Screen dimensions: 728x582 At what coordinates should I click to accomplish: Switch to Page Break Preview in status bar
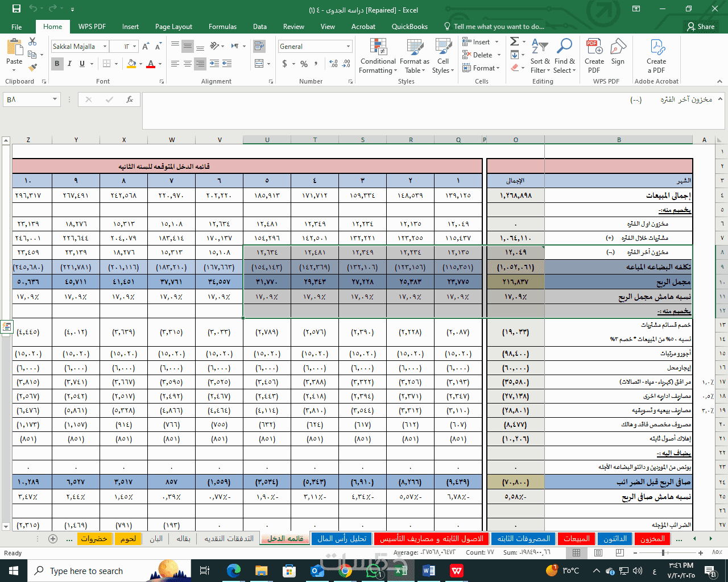point(620,552)
